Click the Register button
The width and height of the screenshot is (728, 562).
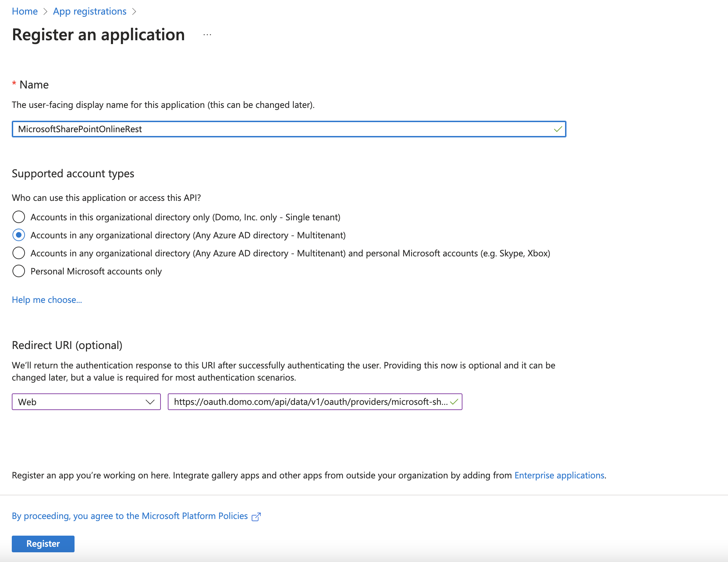[43, 544]
